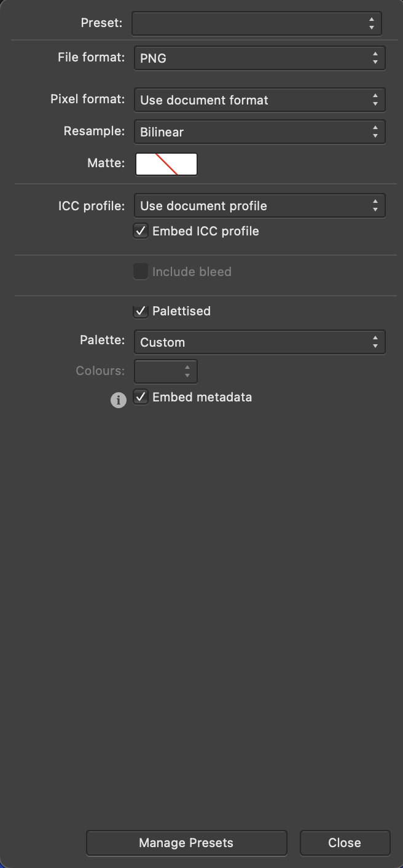Uncheck Embed ICC profile
Viewport: 403px width, 868px height.
point(141,231)
